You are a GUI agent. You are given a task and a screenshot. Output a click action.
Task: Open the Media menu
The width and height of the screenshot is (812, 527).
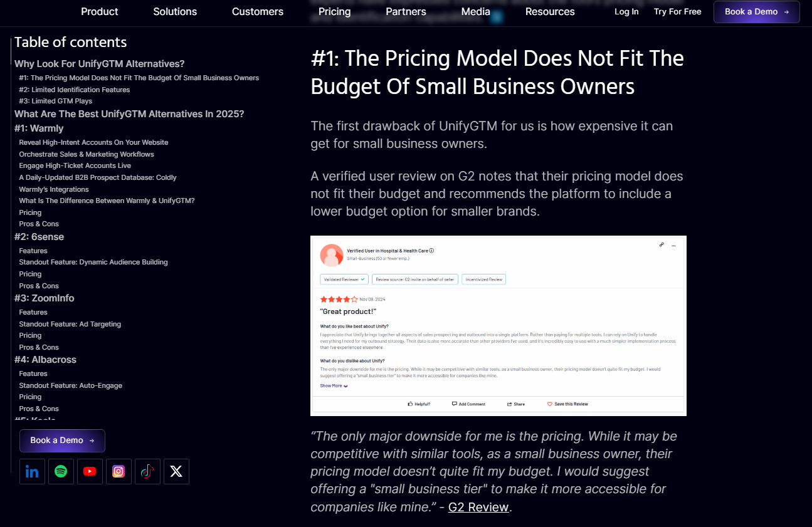click(476, 11)
